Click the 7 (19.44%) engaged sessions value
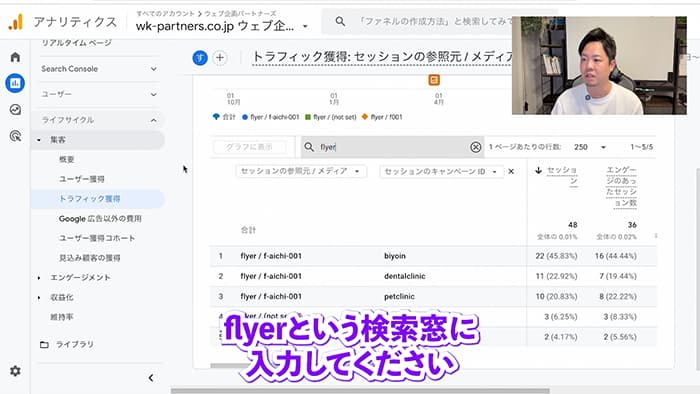The image size is (700, 394). [618, 276]
